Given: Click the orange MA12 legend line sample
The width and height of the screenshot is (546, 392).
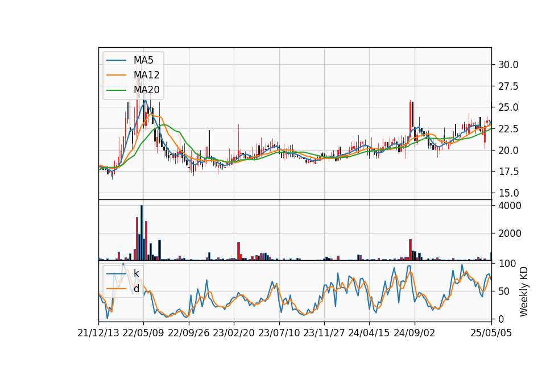Looking at the screenshot, I should [x=116, y=75].
